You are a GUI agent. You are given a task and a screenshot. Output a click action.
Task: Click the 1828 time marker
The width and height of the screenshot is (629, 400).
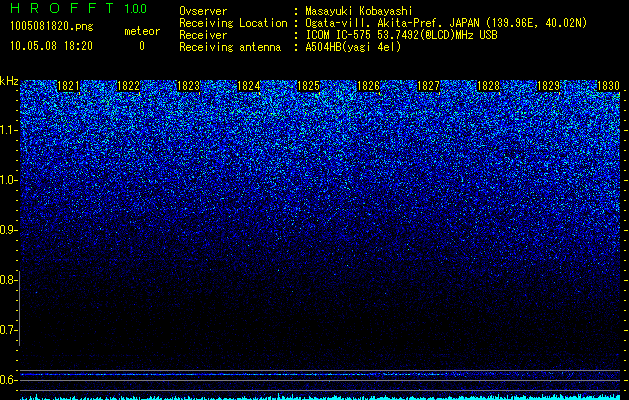click(x=489, y=86)
